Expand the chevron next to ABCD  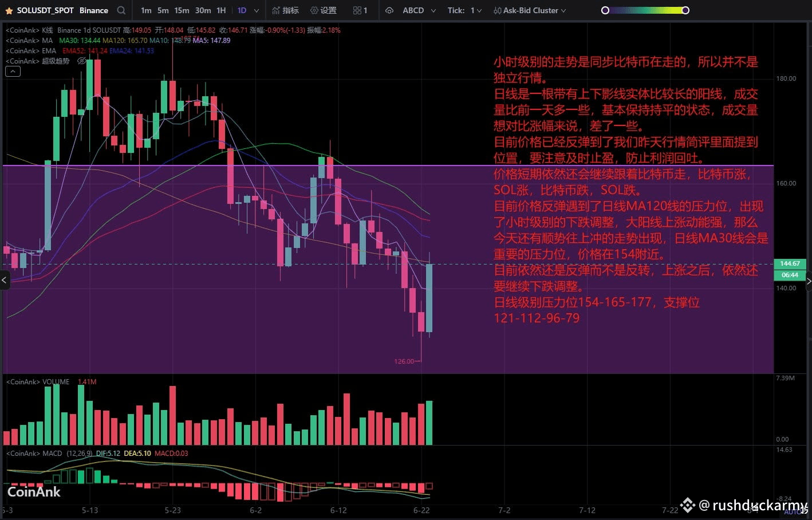click(x=433, y=10)
